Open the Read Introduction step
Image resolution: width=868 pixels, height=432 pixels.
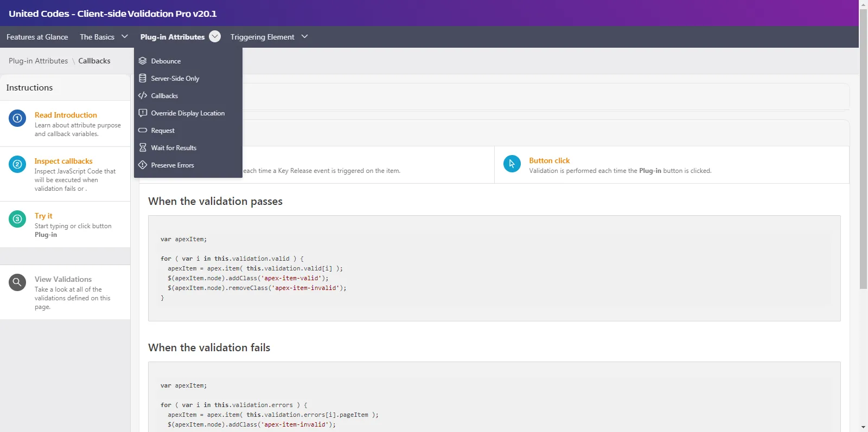[x=66, y=115]
